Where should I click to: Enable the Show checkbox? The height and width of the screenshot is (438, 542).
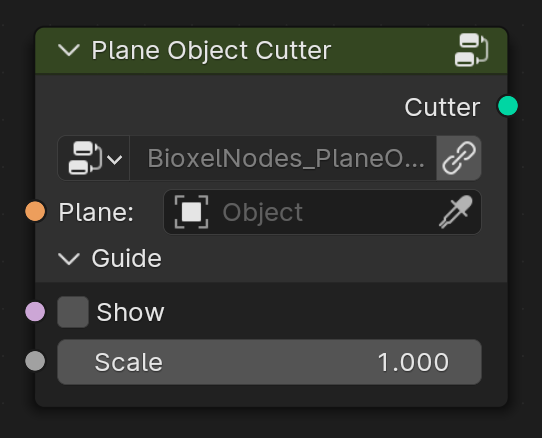click(73, 312)
